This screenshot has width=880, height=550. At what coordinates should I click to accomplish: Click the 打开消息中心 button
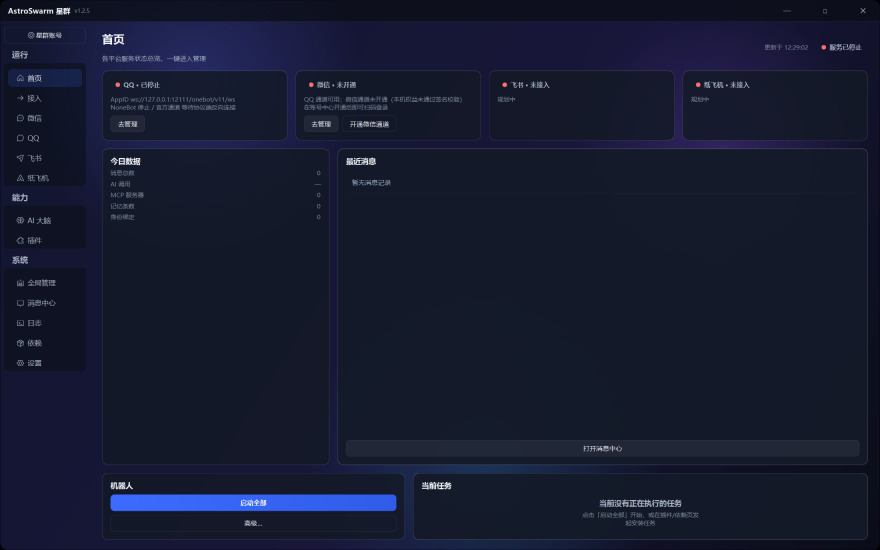[602, 448]
